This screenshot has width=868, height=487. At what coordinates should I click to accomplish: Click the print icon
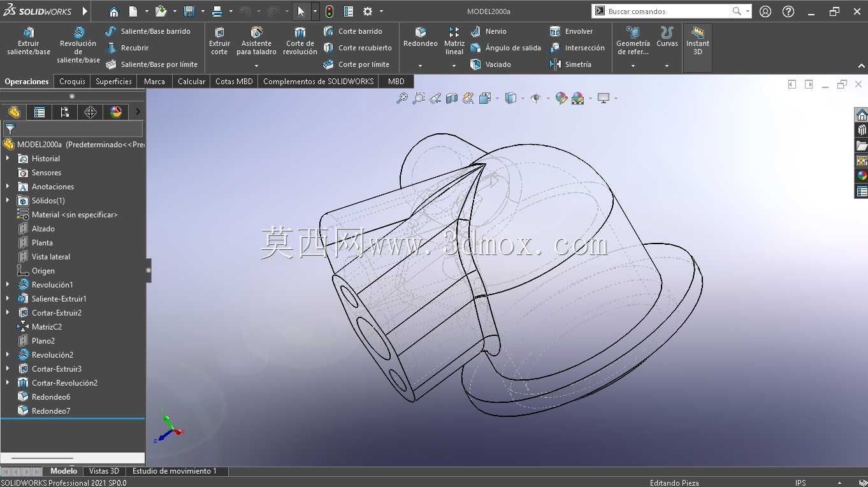[217, 11]
